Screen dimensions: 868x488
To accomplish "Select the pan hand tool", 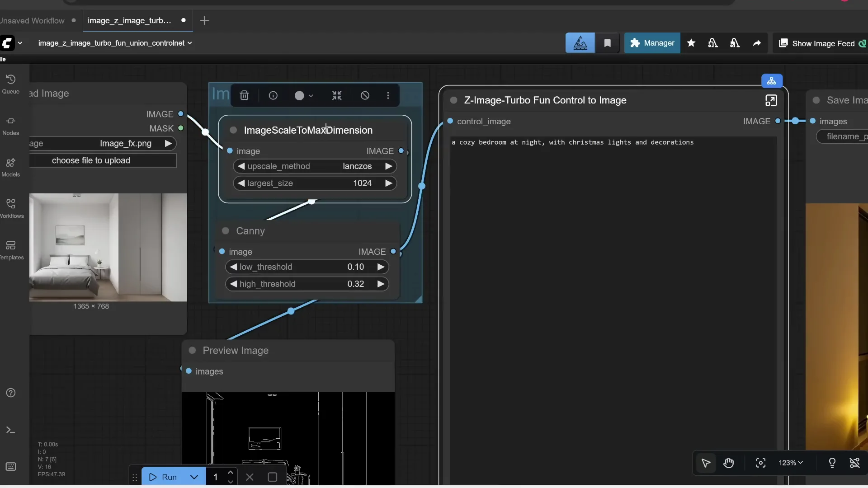I will click(729, 463).
